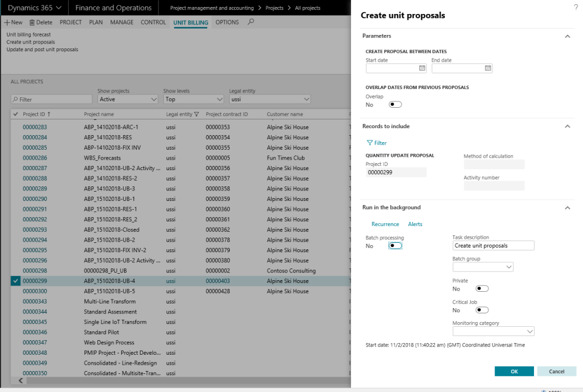
Task: Open the UNIT BILLING tab
Action: tap(190, 22)
